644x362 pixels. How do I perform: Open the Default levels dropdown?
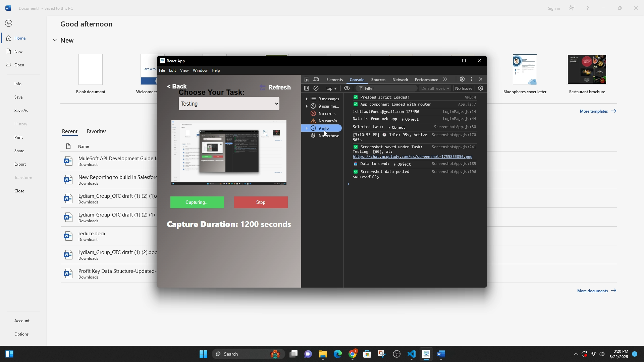point(435,88)
